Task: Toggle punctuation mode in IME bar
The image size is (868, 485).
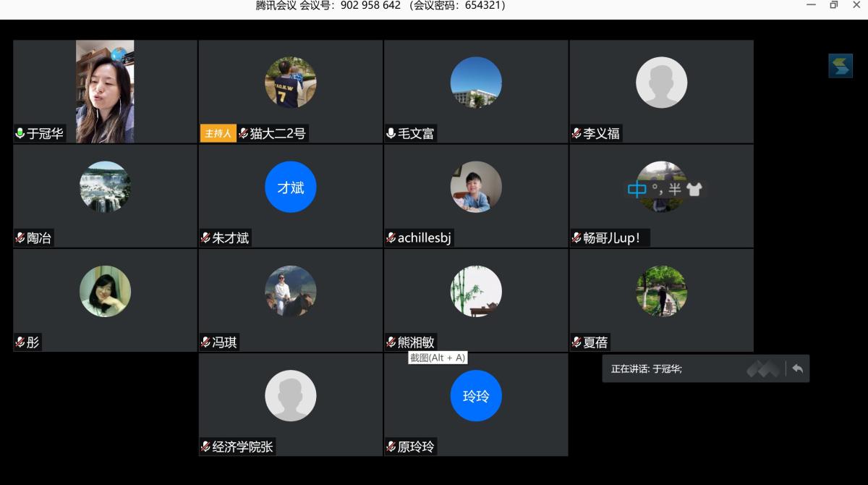Action: [x=657, y=190]
